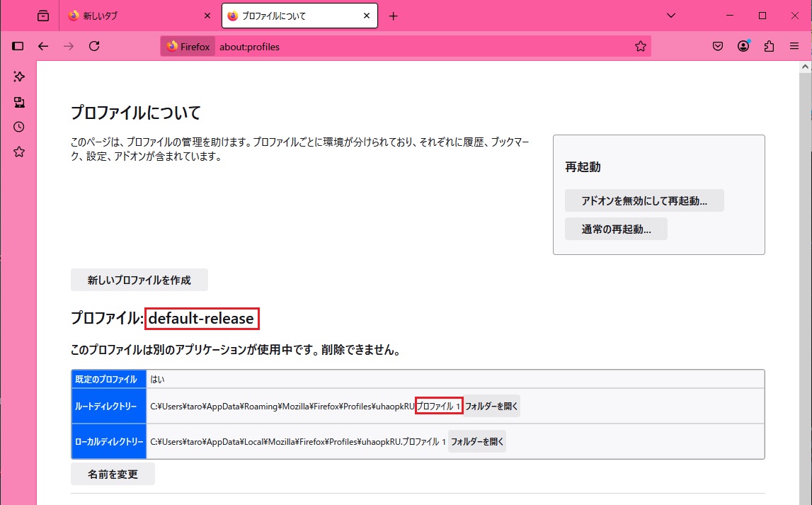The image size is (812, 505).
Task: Click the Firefox View icon in tab bar
Action: (x=43, y=16)
